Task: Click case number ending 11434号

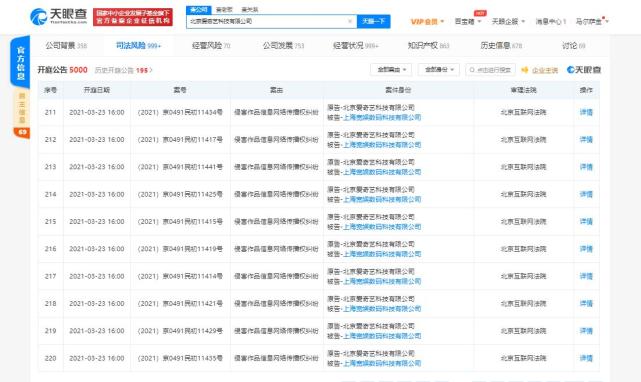Action: pos(180,112)
